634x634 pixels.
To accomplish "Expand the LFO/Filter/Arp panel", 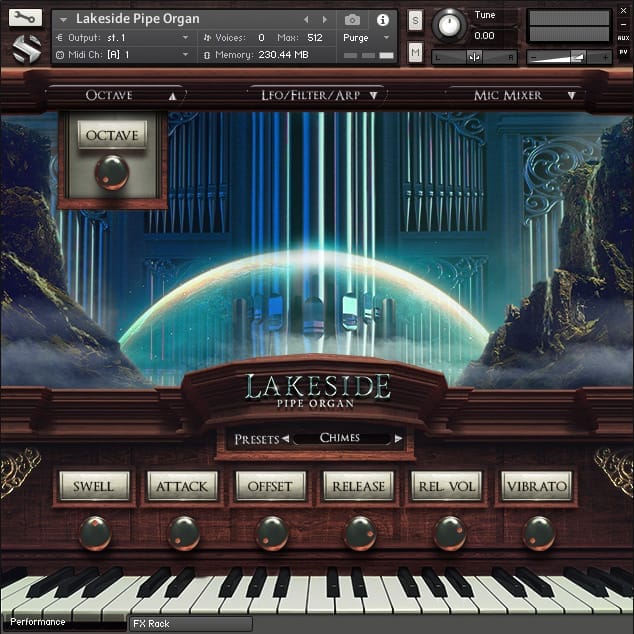I will [x=373, y=96].
